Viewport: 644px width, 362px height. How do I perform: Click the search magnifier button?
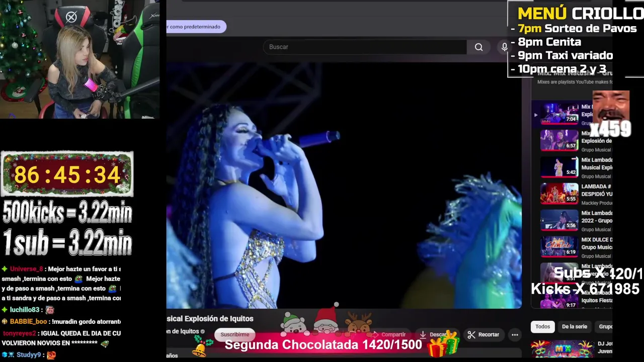point(478,47)
